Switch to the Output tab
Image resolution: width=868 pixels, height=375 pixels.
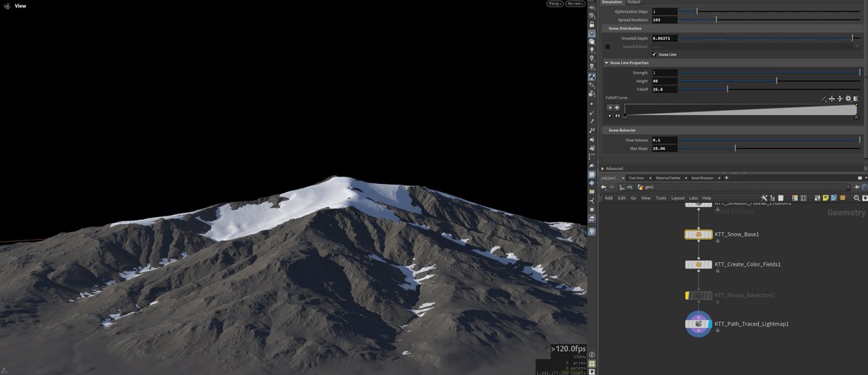[634, 2]
